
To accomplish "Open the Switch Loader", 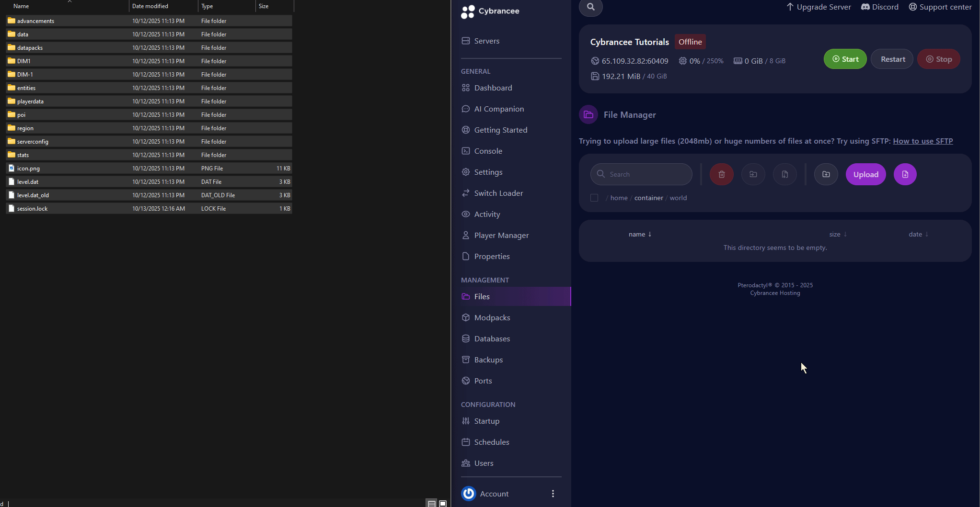I will 498,193.
